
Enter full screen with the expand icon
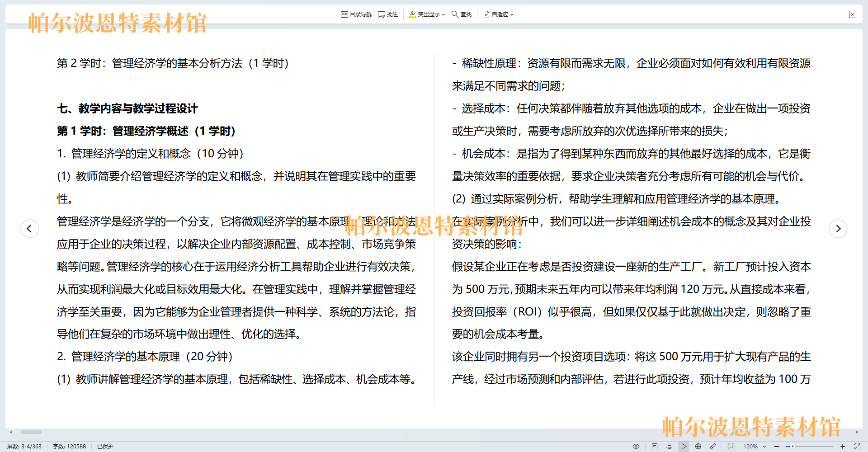pos(857,446)
